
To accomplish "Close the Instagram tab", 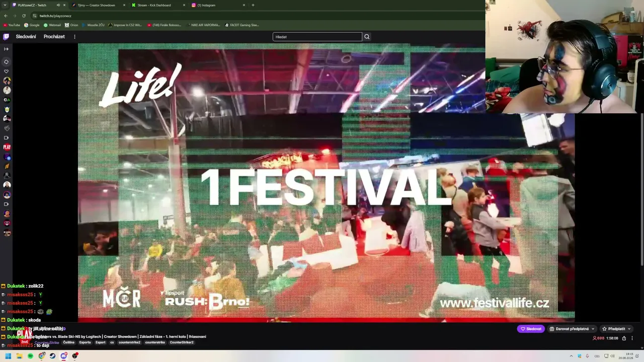I will click(244, 5).
